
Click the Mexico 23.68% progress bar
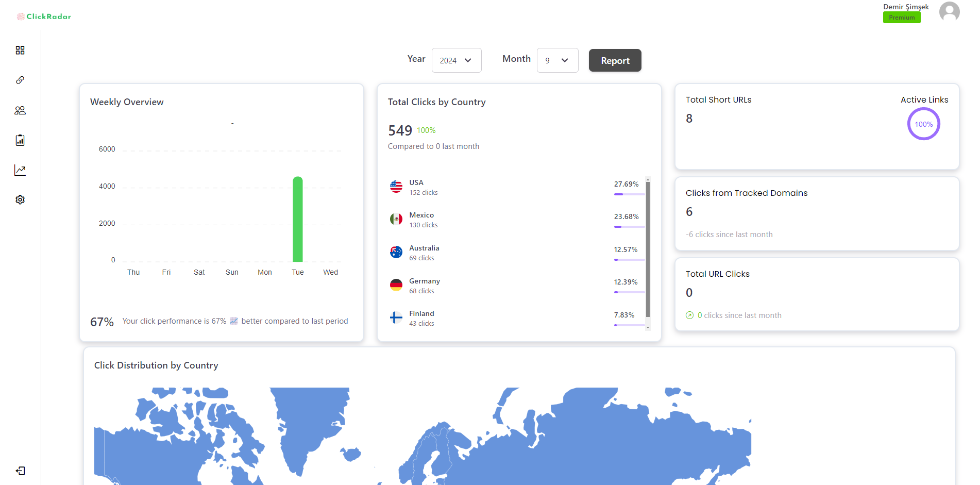click(x=629, y=227)
